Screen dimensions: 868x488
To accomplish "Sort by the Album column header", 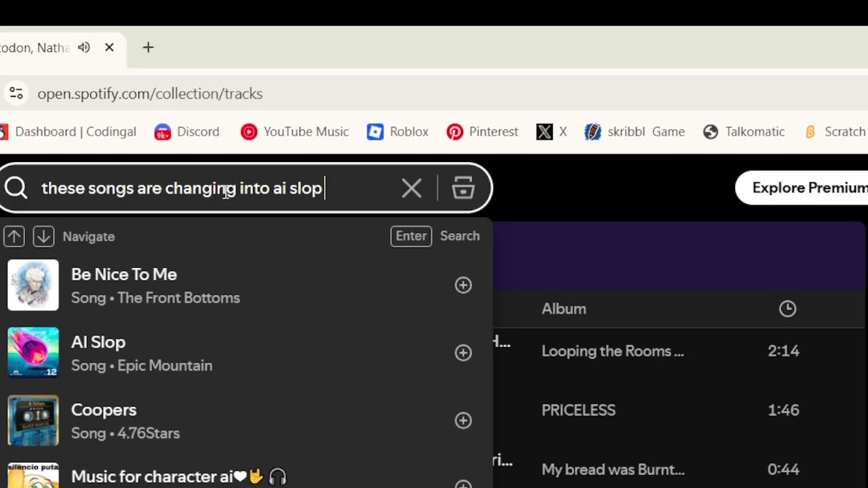I will tap(564, 309).
